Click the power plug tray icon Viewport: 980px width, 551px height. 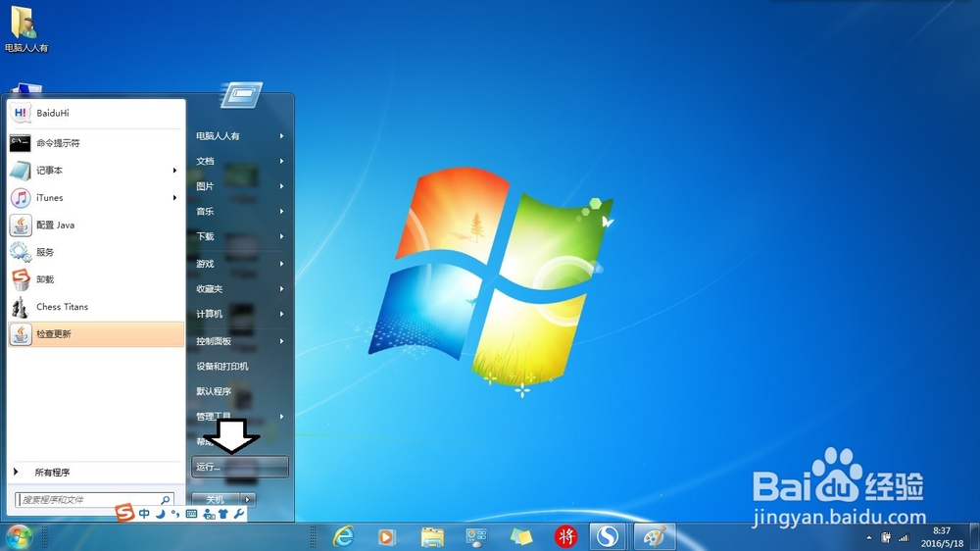(x=886, y=537)
